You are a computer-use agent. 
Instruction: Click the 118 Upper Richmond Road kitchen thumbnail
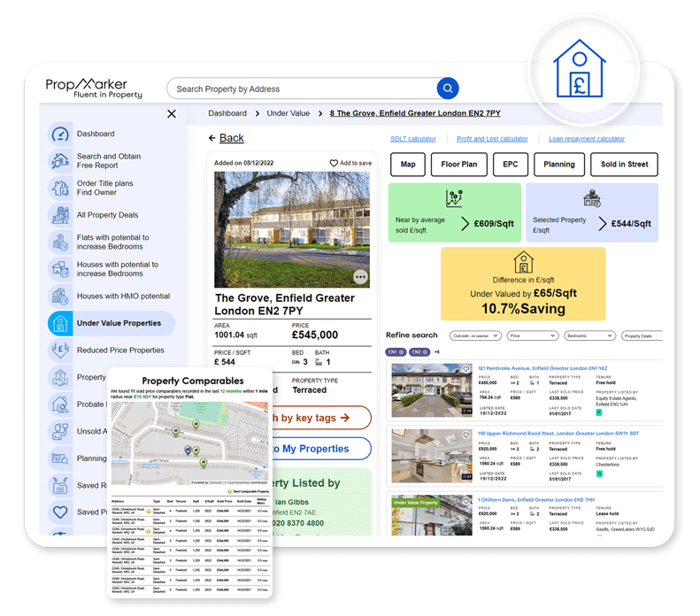coord(432,456)
